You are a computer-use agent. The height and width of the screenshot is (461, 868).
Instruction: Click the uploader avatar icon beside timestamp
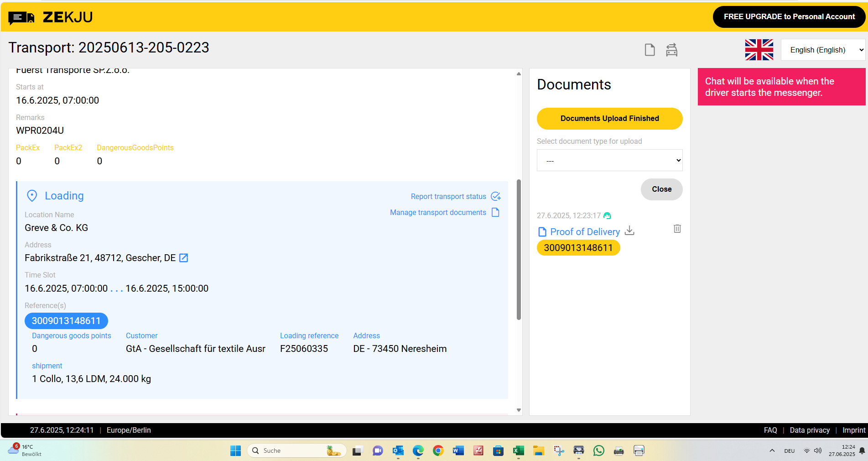pos(607,215)
